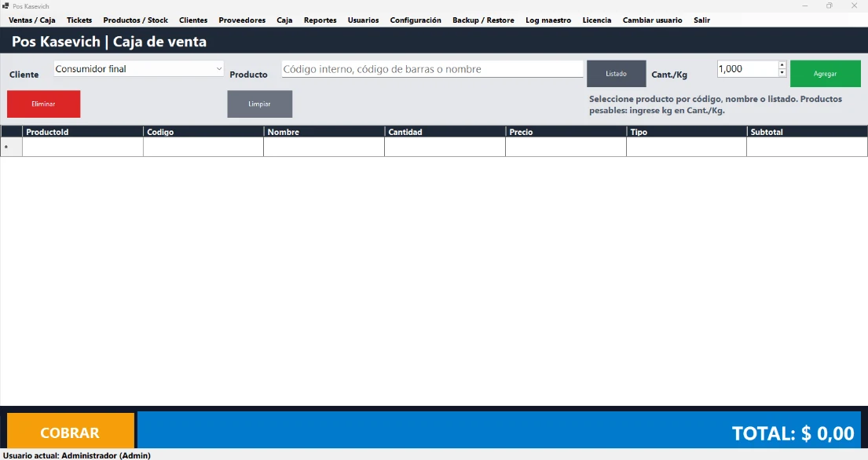Open the Usuarios menu

(363, 20)
